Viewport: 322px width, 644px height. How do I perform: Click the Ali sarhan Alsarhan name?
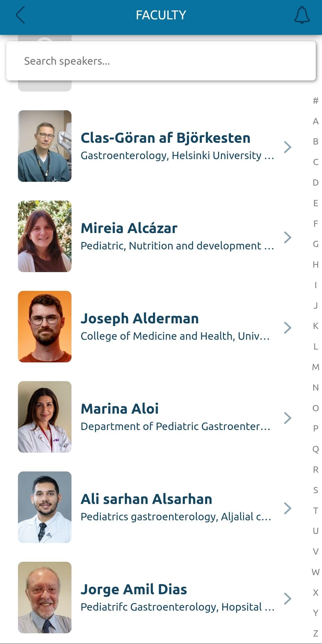pos(146,499)
